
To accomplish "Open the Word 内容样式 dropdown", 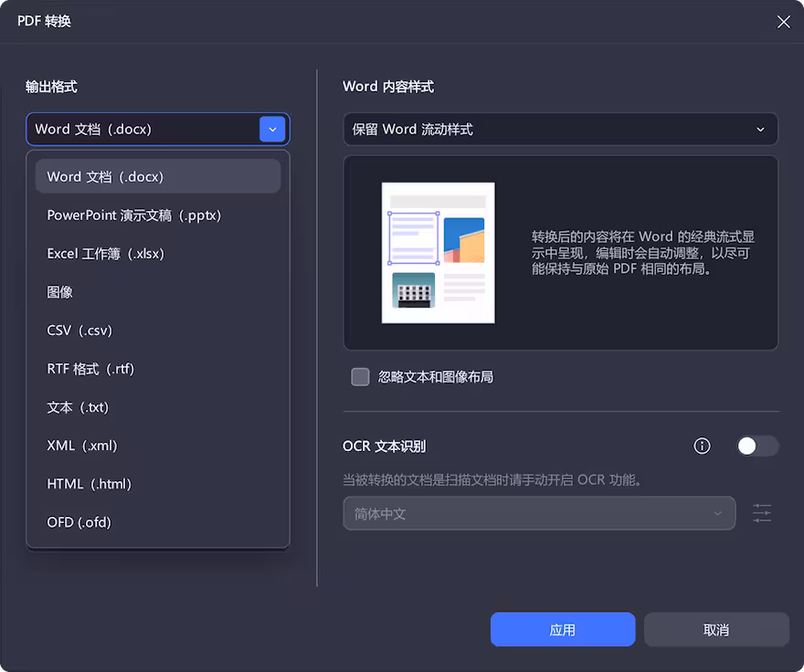I will click(x=559, y=129).
